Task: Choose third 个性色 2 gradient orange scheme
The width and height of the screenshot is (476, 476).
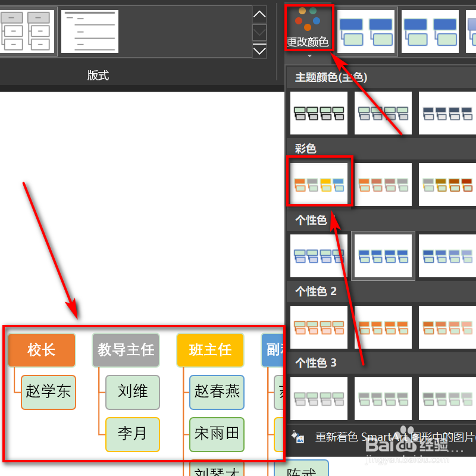Action: click(x=447, y=327)
